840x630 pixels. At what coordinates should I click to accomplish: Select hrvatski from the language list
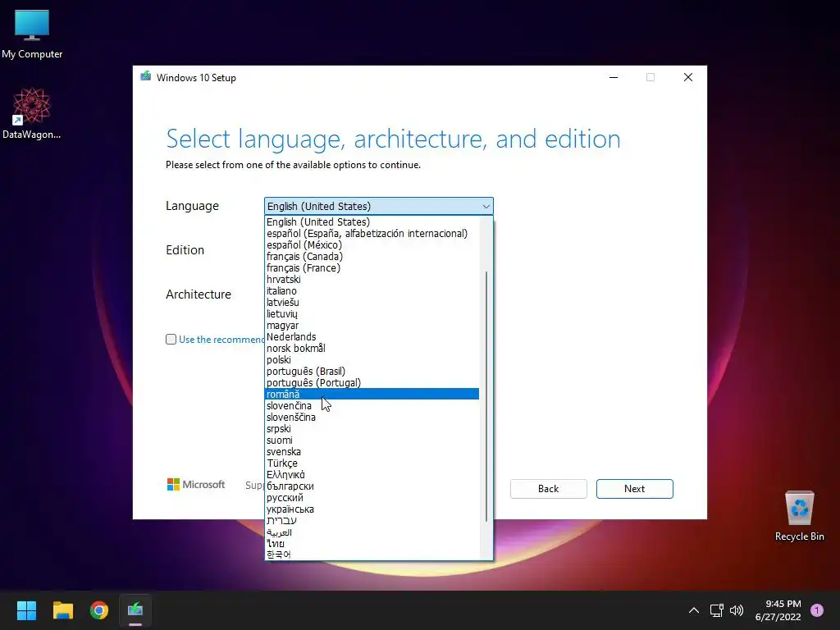372,280
